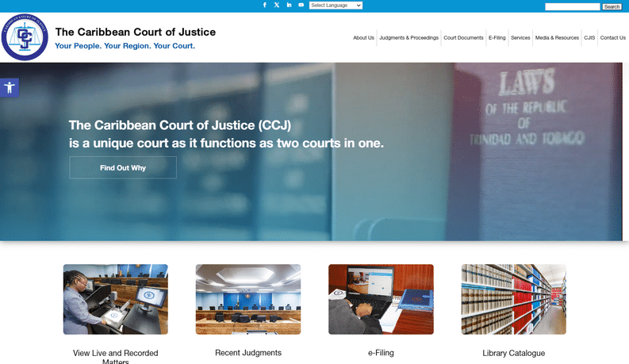Click the Caribbean Court of Justice logo
Viewport: 629px width, 364px height.
click(25, 37)
